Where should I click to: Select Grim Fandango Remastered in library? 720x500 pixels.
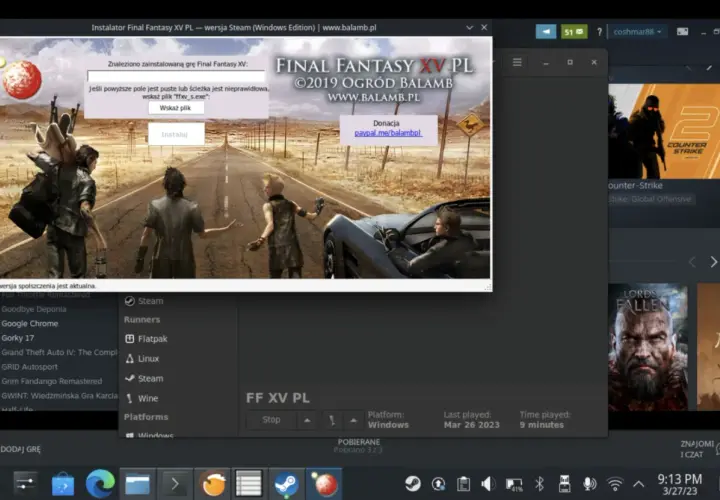point(51,381)
